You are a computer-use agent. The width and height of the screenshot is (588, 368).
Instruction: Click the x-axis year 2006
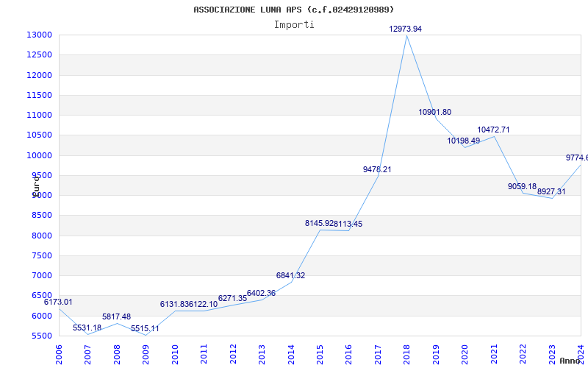point(59,355)
